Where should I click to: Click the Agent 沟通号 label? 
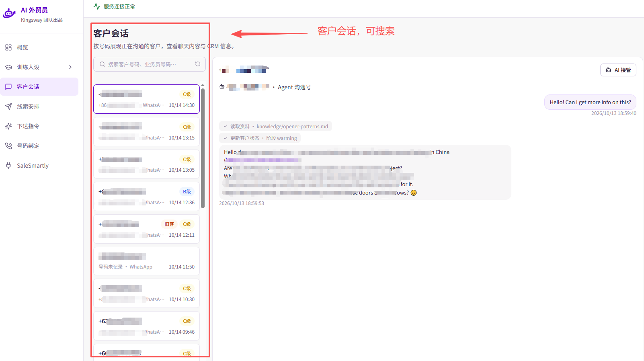tap(294, 87)
